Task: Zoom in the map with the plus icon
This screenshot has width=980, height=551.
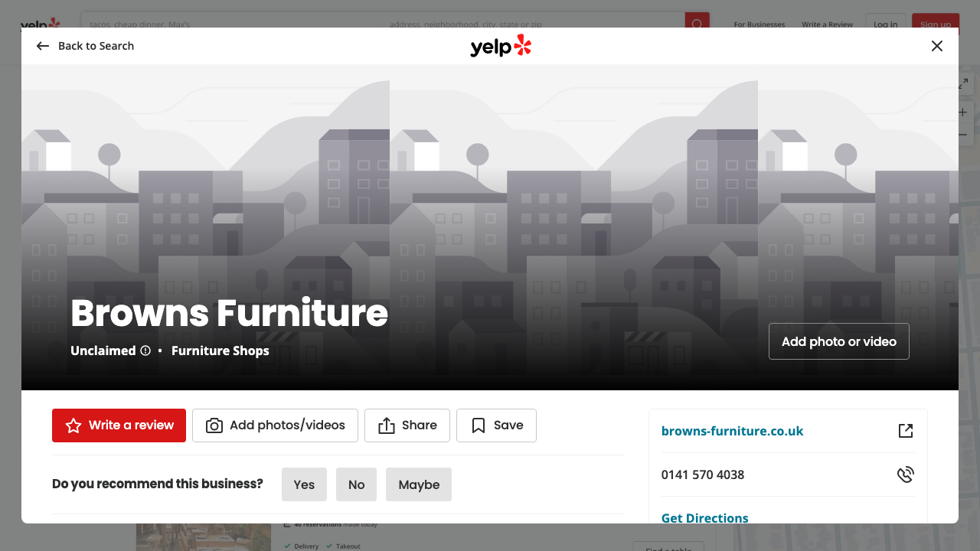Action: click(962, 112)
